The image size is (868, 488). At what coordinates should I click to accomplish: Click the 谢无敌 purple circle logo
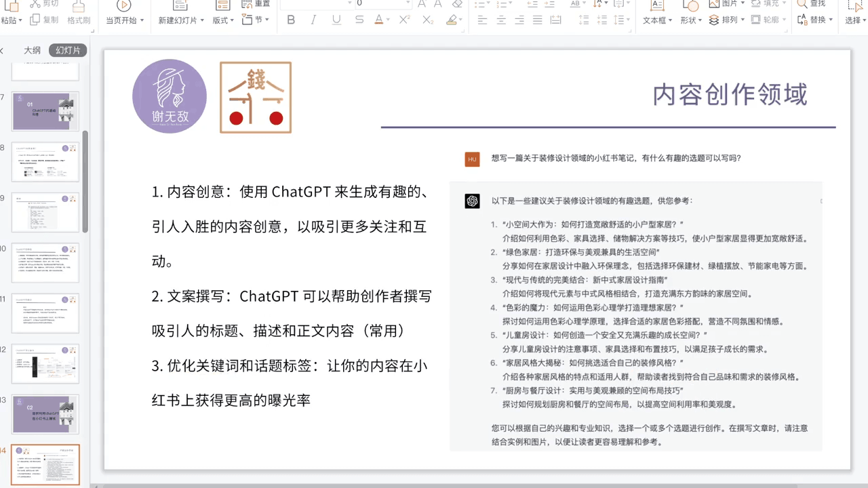[x=170, y=96]
